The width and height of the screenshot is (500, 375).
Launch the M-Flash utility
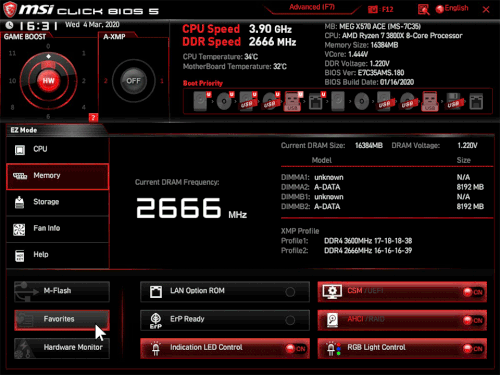(x=62, y=291)
